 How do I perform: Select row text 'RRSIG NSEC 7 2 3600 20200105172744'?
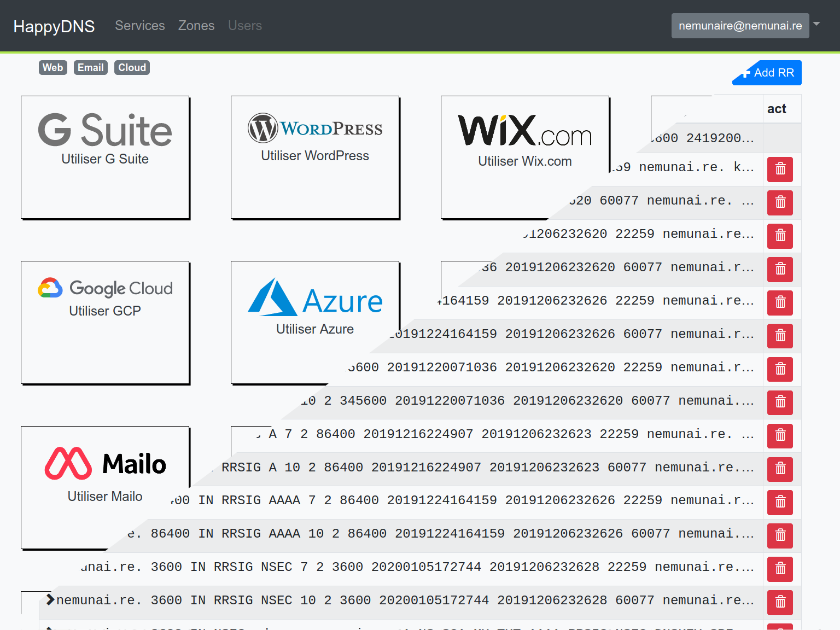[x=347, y=567]
